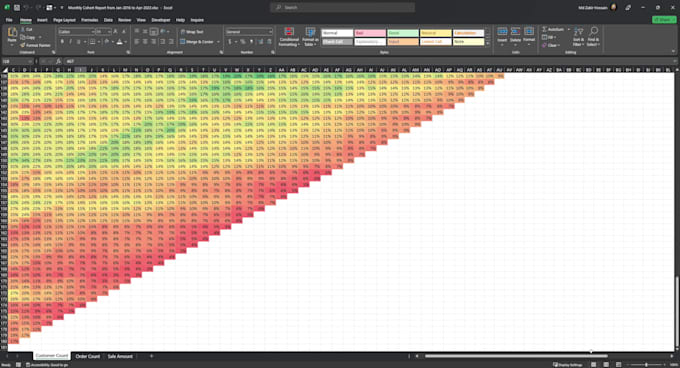Open the number format General dropdown

coord(249,32)
